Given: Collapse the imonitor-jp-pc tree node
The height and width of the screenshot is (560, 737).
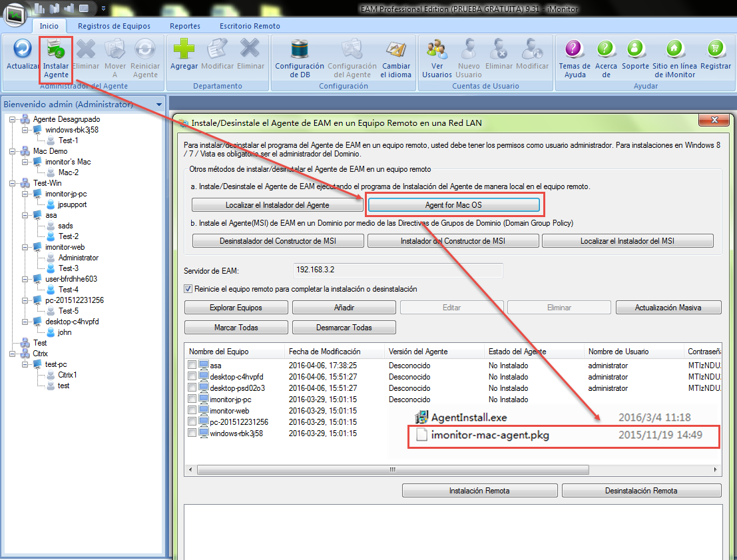Looking at the screenshot, I should (25, 194).
